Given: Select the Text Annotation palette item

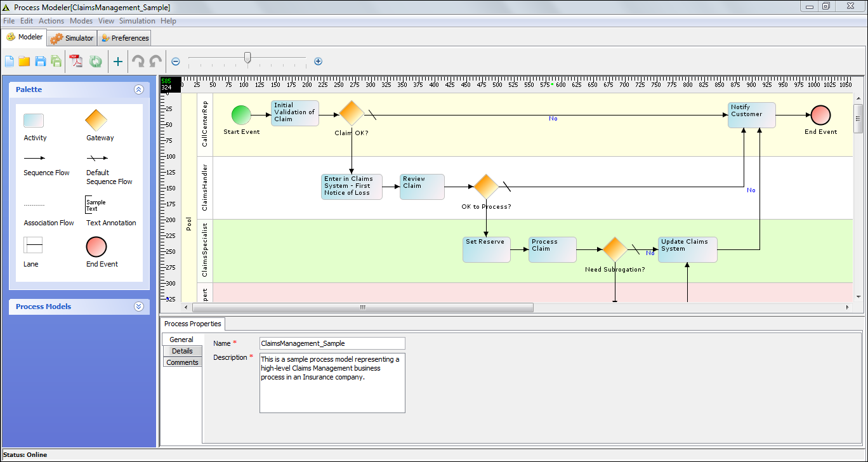Looking at the screenshot, I should pyautogui.click(x=96, y=205).
